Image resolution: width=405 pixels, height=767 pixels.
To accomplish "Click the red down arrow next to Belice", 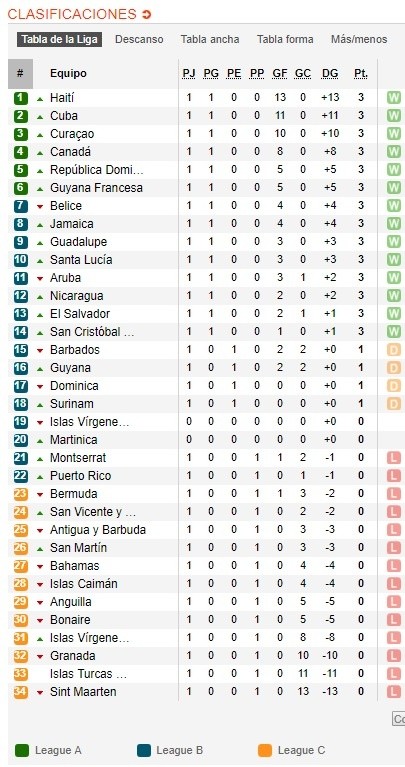I will pyautogui.click(x=40, y=206).
